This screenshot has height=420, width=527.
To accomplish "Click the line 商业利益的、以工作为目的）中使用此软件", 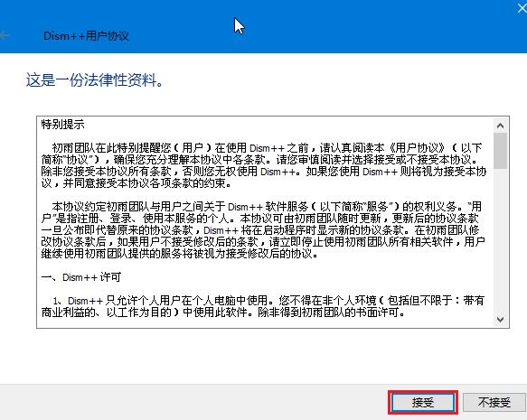I will [222, 313].
